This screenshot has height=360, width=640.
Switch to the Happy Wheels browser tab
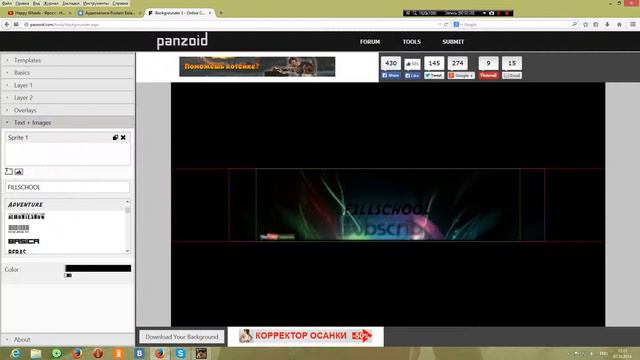pyautogui.click(x=40, y=13)
